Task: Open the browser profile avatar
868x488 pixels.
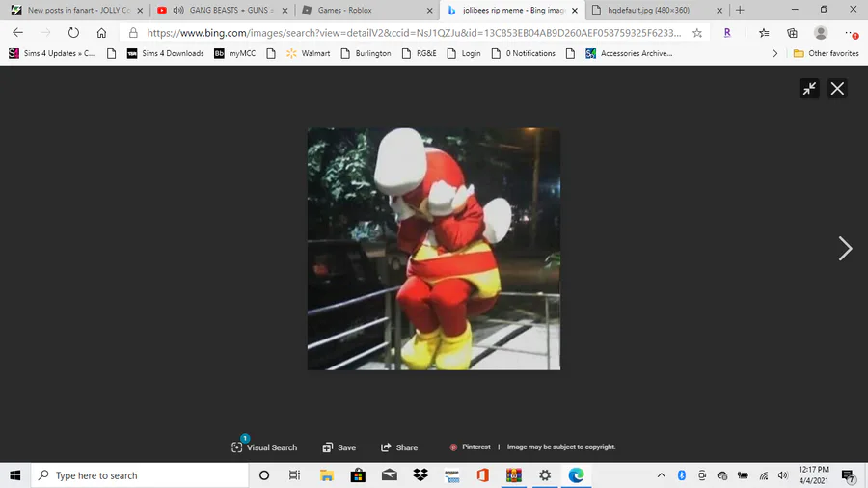Action: tap(821, 33)
